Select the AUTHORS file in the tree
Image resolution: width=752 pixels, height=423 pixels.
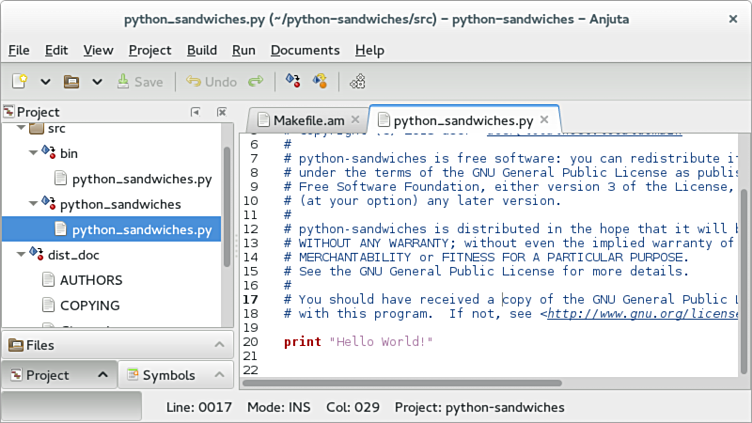(x=91, y=280)
